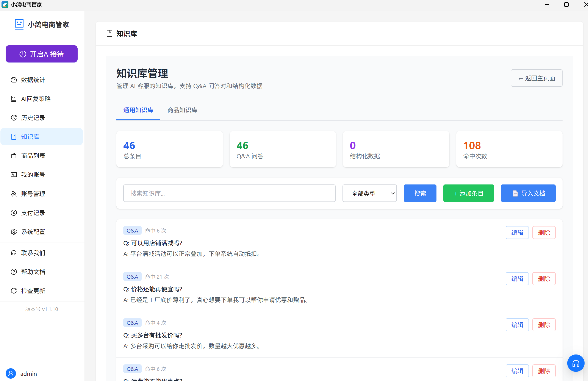
Task: Click the admin avatar icon
Action: (11, 374)
